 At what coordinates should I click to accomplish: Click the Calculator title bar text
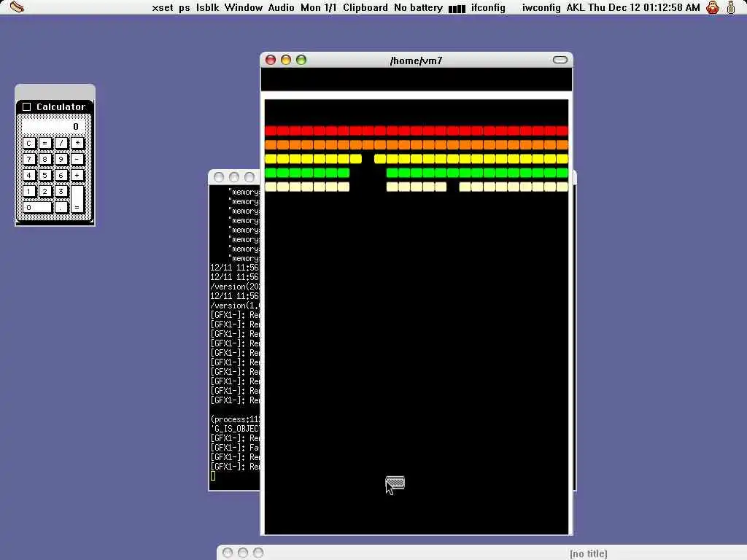(x=61, y=106)
